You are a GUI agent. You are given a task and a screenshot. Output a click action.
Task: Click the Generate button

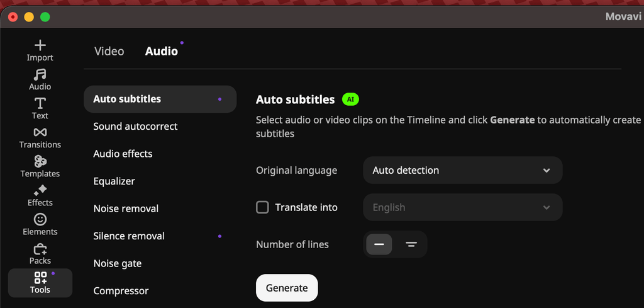(x=287, y=288)
